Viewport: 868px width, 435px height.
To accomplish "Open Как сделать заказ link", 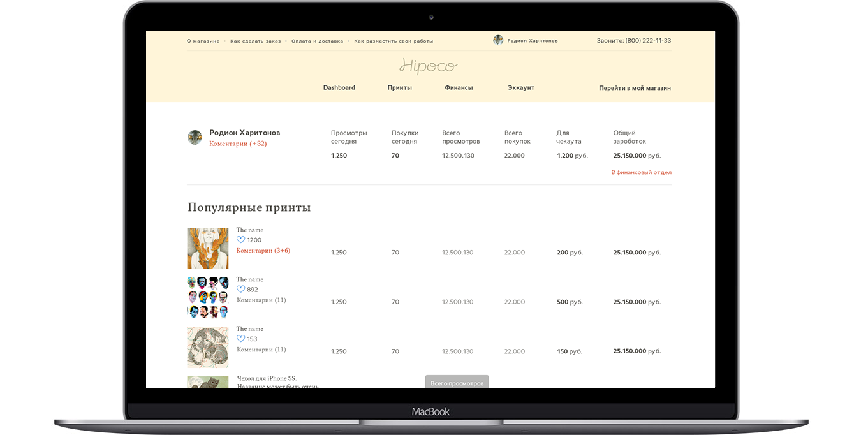I will 255,41.
